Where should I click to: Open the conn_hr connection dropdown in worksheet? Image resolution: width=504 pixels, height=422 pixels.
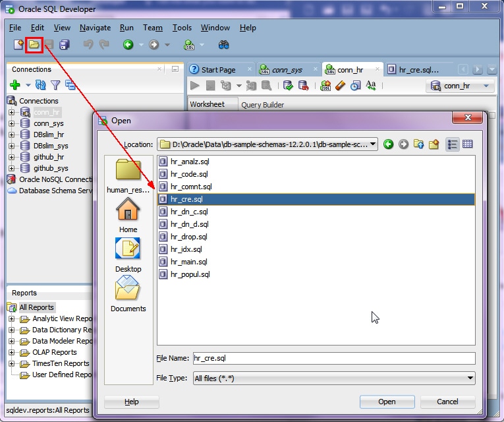click(486, 86)
